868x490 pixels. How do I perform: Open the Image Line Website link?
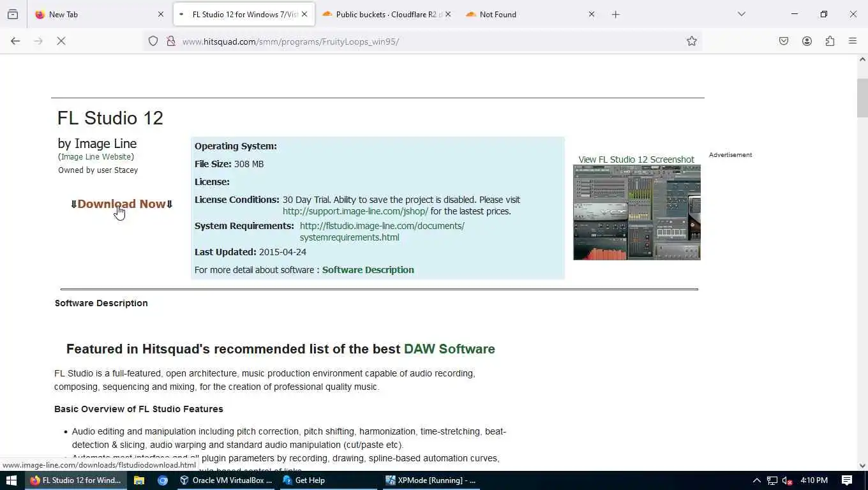pyautogui.click(x=96, y=157)
